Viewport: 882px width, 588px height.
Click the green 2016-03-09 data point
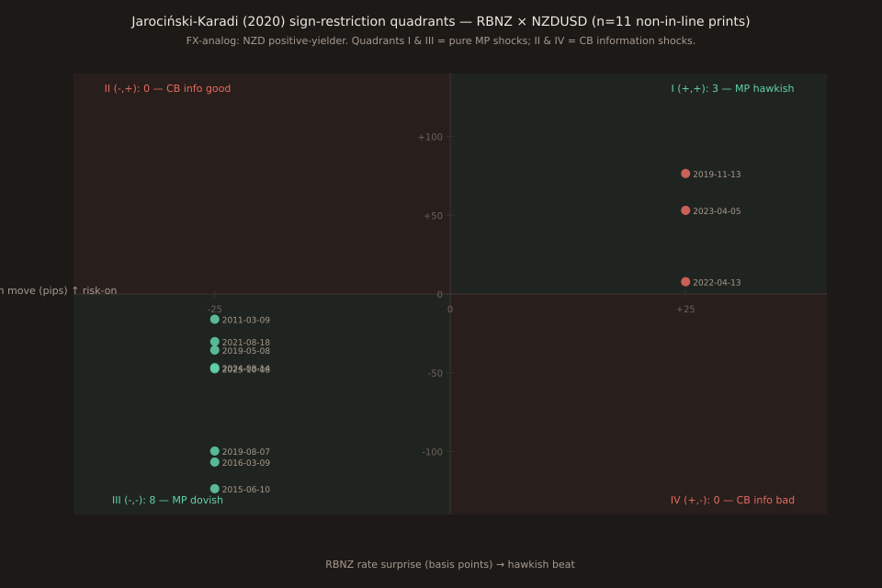pyautogui.click(x=214, y=462)
